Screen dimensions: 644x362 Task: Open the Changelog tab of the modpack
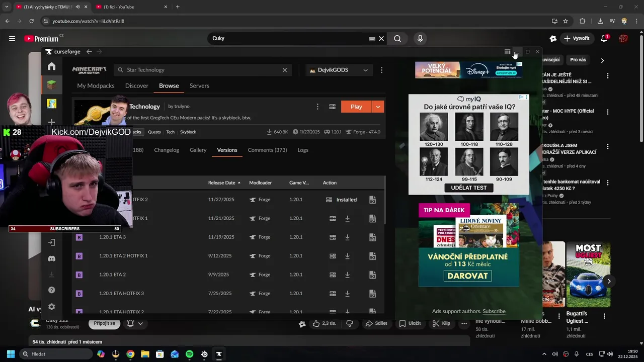pyautogui.click(x=167, y=150)
